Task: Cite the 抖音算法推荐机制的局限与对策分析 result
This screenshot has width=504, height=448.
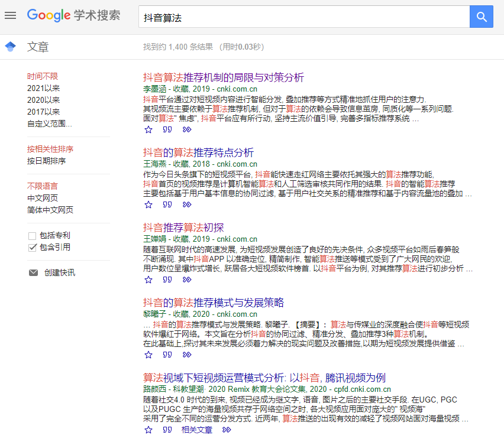Action: 167,129
